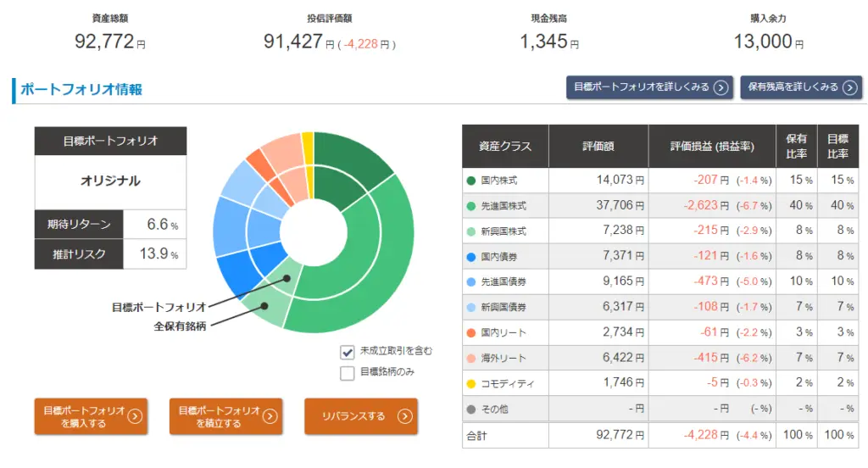The height and width of the screenshot is (468, 868).
Task: Click the dark green 国内株式 legend dot
Action: 471,181
